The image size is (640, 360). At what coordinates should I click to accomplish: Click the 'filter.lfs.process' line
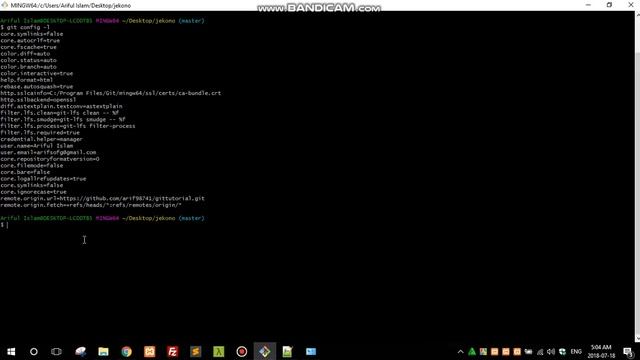point(68,126)
